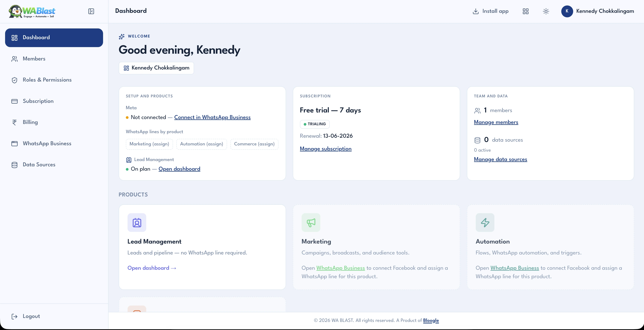644x330 pixels.
Task: Navigate to Subscription in sidebar
Action: (x=54, y=101)
